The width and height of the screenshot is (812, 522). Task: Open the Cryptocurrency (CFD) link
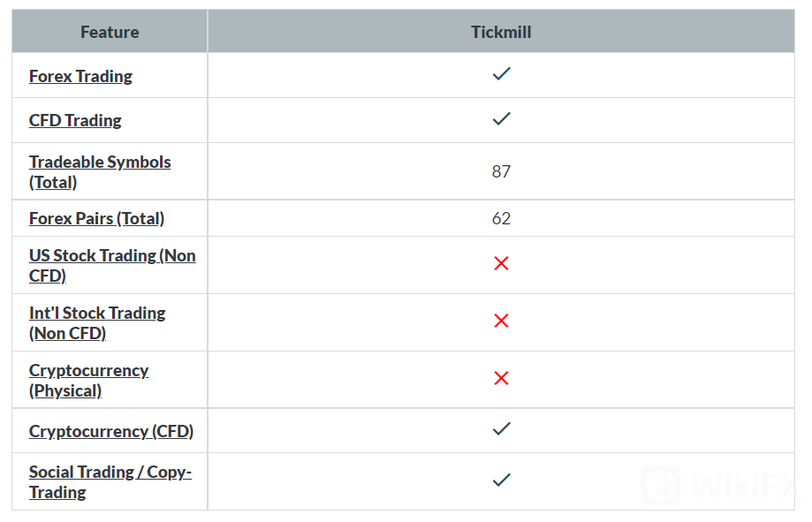tap(111, 431)
